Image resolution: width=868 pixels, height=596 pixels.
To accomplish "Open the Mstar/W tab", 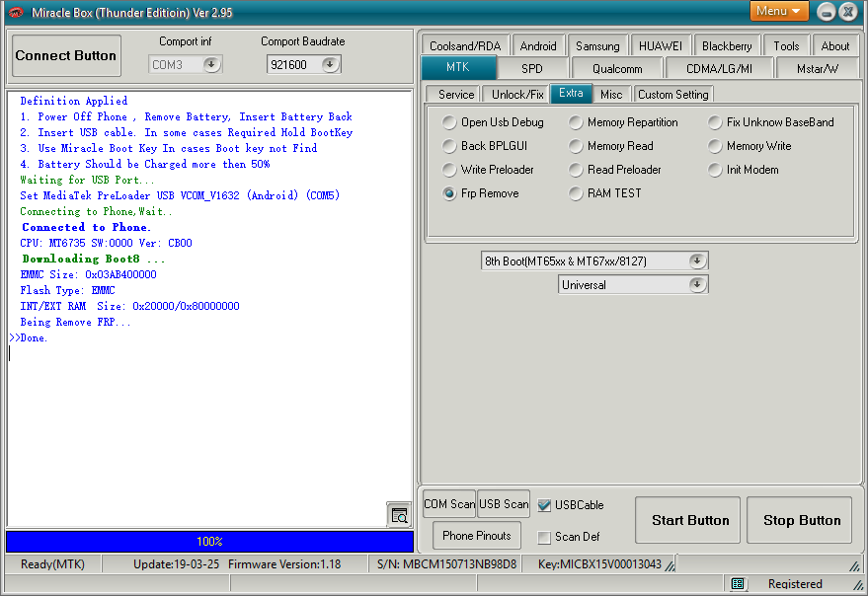I will 817,69.
